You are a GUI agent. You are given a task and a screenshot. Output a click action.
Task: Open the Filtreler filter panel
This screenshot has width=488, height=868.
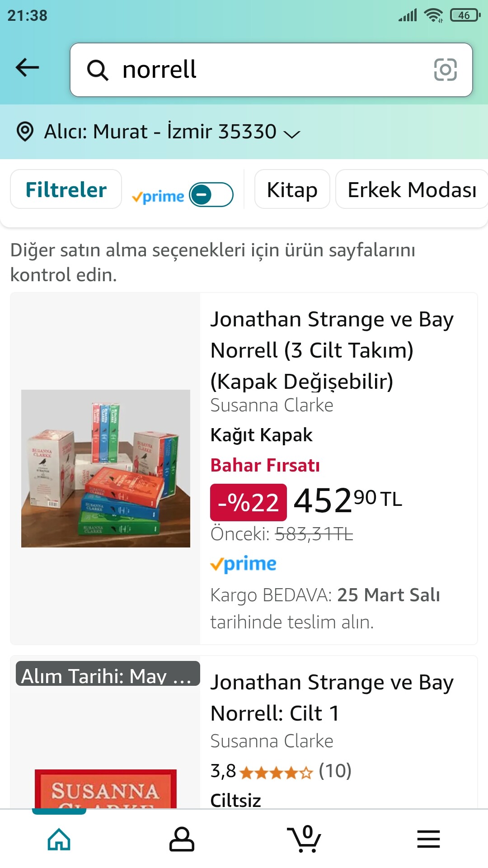pyautogui.click(x=66, y=189)
